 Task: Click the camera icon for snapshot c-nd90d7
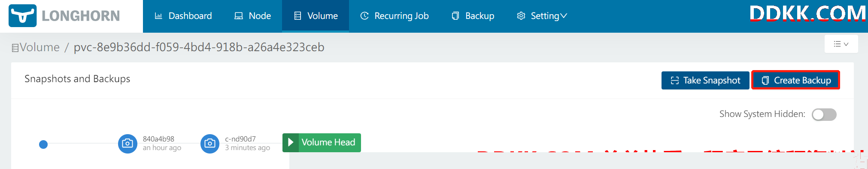tap(210, 143)
